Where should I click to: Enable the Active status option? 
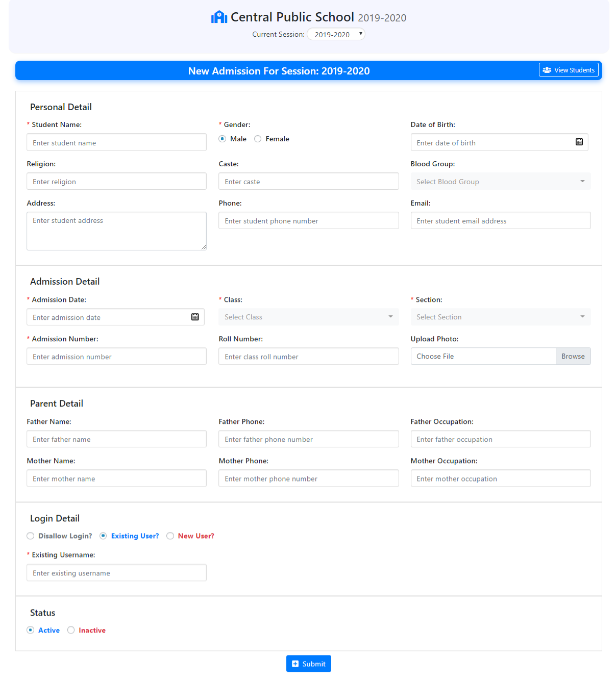click(x=30, y=630)
